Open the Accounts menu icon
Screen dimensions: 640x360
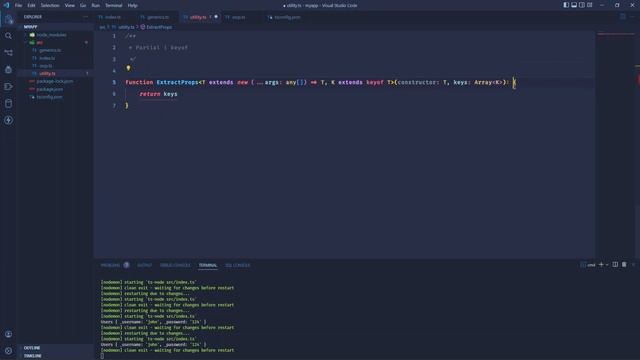point(9,334)
